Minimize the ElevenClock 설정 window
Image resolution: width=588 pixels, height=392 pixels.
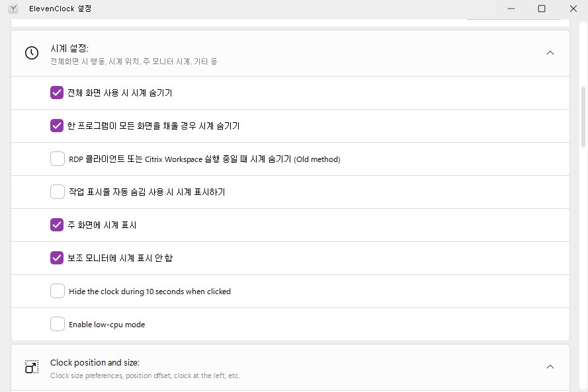click(511, 9)
